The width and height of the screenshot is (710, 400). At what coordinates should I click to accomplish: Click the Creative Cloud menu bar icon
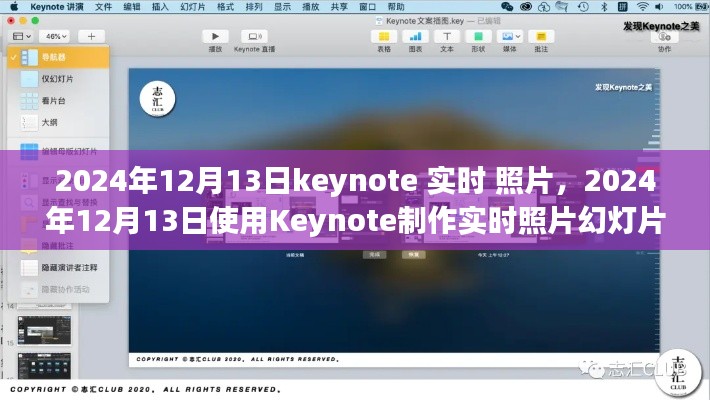pyautogui.click(x=526, y=7)
